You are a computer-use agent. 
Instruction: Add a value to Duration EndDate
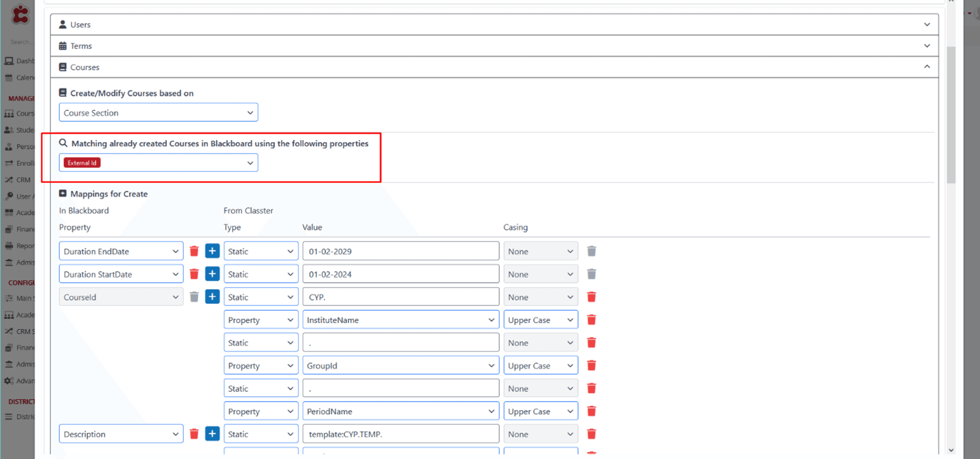coord(212,251)
